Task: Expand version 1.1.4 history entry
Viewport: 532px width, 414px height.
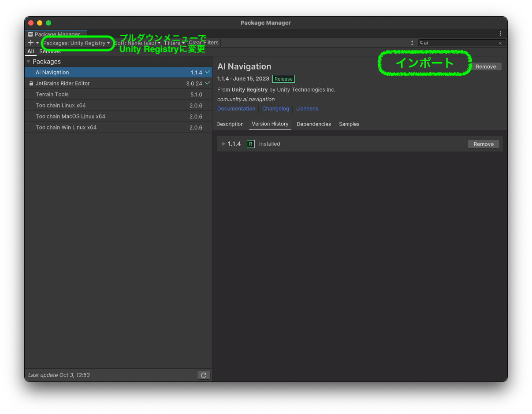Action: pos(224,144)
